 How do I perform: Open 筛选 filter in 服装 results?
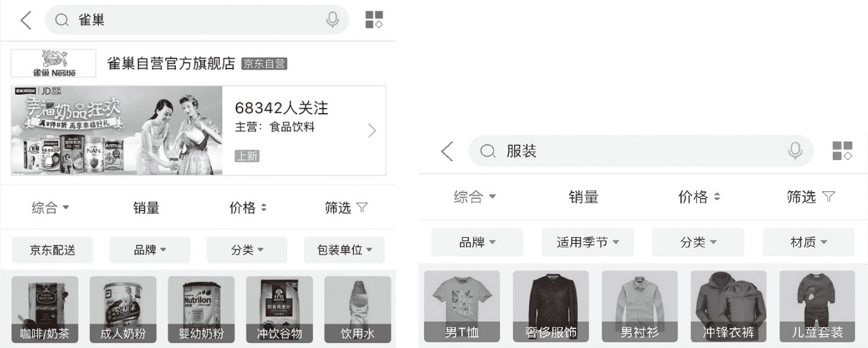[811, 196]
